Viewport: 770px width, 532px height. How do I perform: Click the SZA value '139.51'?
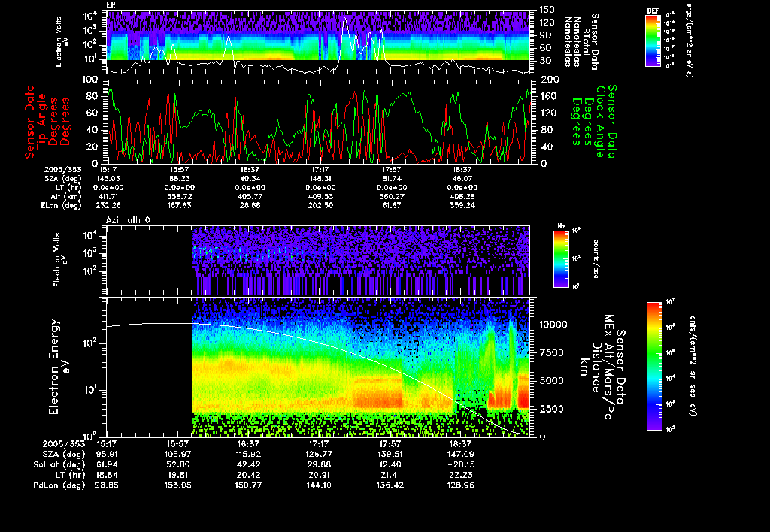tap(390, 455)
